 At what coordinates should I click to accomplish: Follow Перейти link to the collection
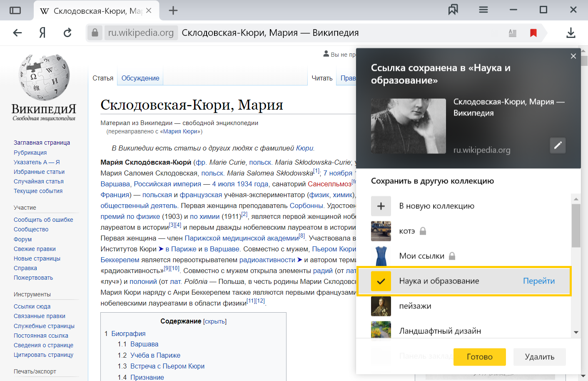539,281
